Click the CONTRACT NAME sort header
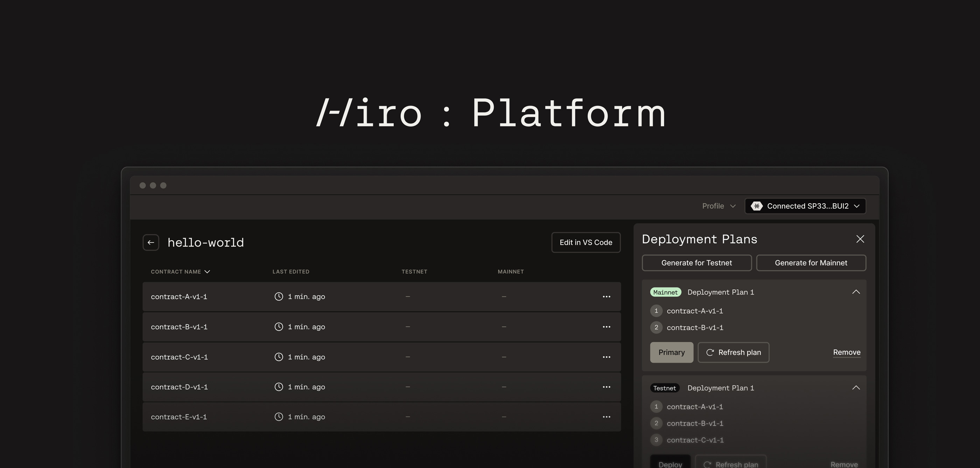Image resolution: width=980 pixels, height=468 pixels. click(x=179, y=271)
